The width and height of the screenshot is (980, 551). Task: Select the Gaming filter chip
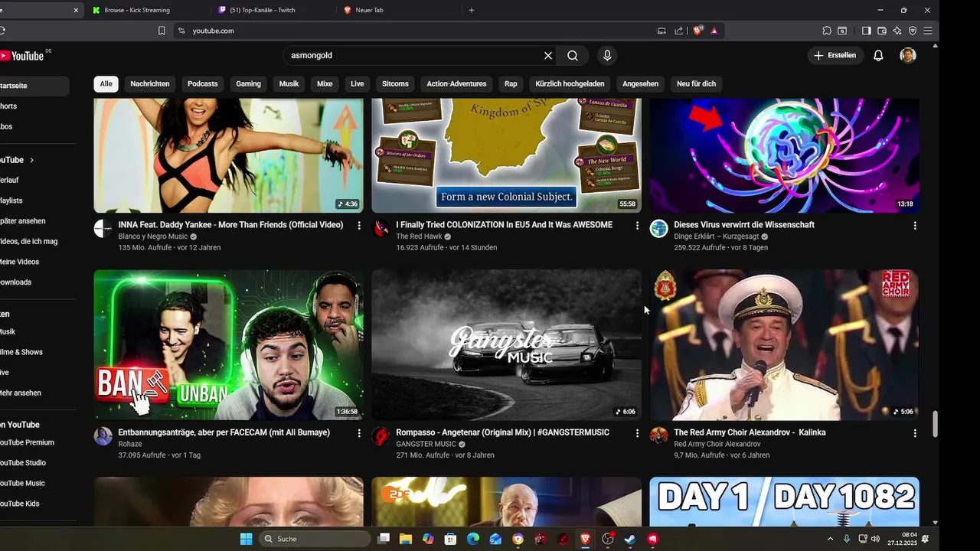248,83
